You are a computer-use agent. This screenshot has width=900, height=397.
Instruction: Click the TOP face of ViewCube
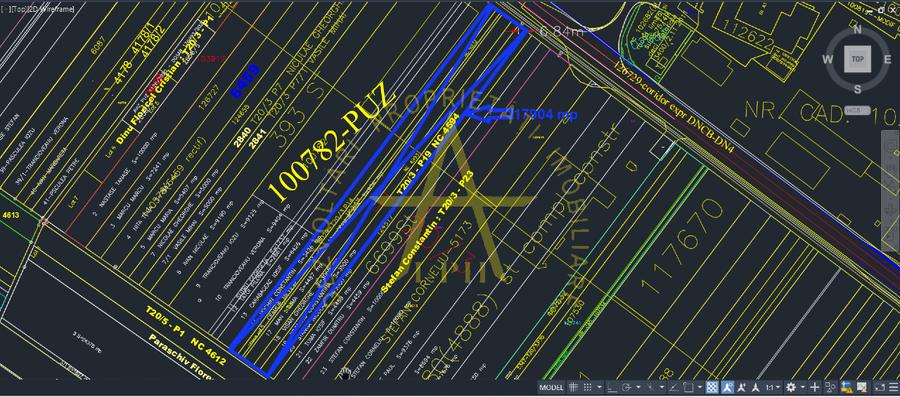pos(858,59)
